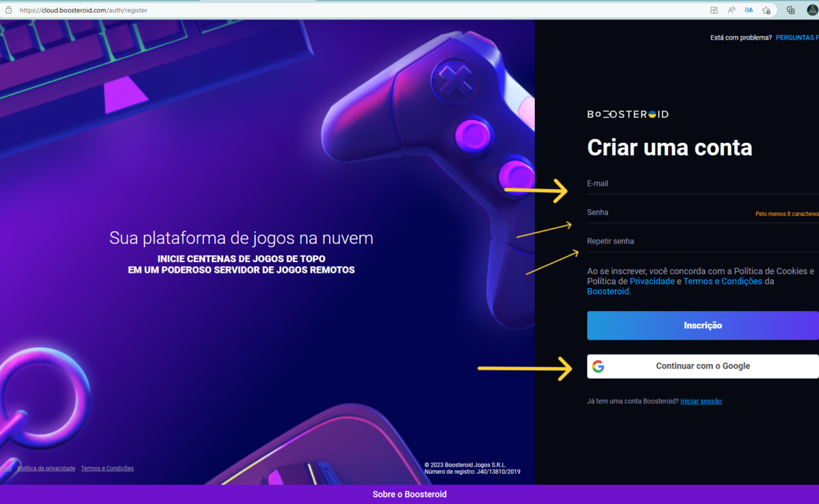This screenshot has width=819, height=504.
Task: Click 'Número de registro: J40/13810/2019' text
Action: pyautogui.click(x=472, y=472)
